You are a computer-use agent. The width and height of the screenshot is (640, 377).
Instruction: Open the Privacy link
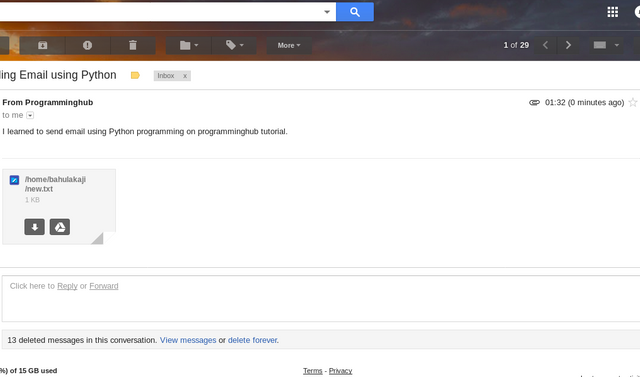tap(340, 371)
